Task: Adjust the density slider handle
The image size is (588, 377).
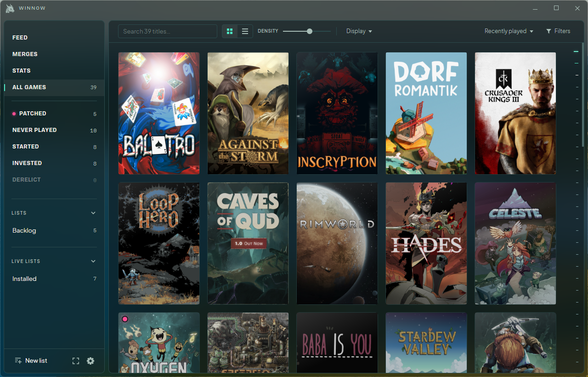Action: (310, 31)
